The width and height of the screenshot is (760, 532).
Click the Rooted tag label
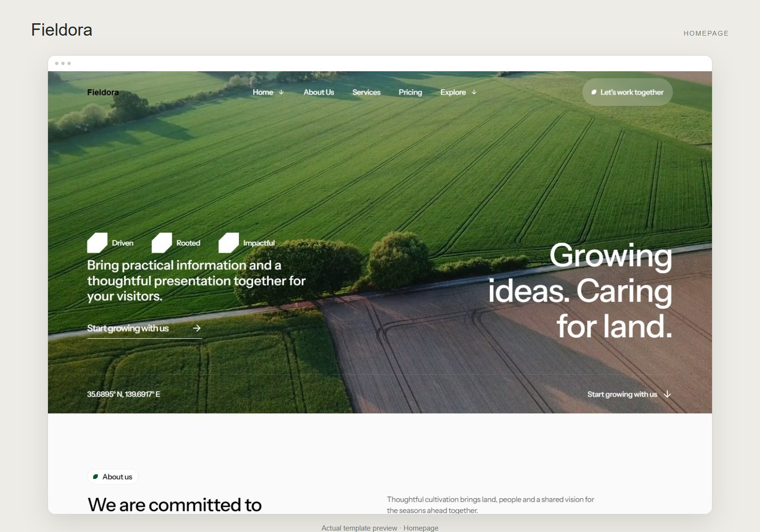(x=188, y=243)
